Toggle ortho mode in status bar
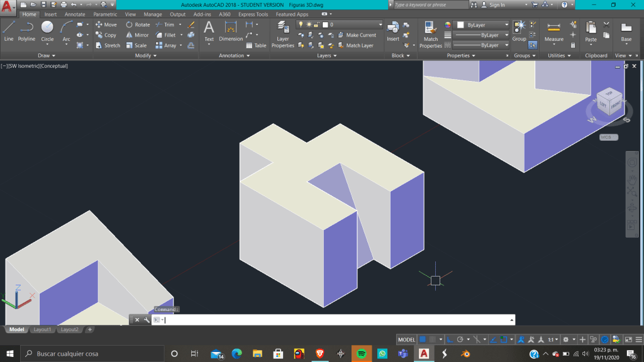 click(450, 339)
